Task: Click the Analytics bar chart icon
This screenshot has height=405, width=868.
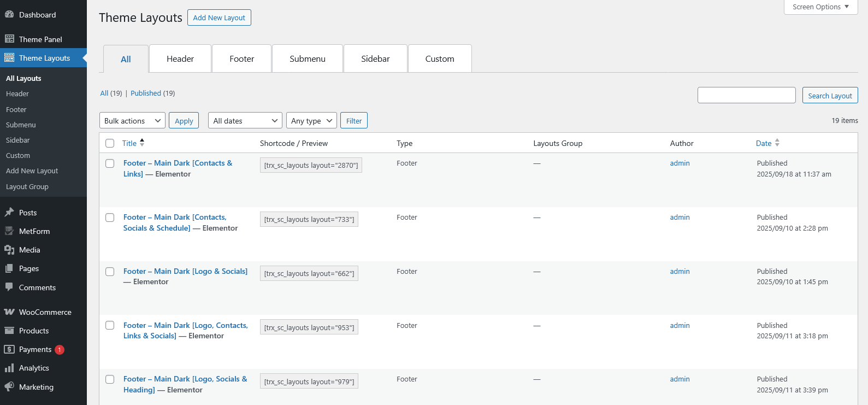Action: click(x=9, y=368)
